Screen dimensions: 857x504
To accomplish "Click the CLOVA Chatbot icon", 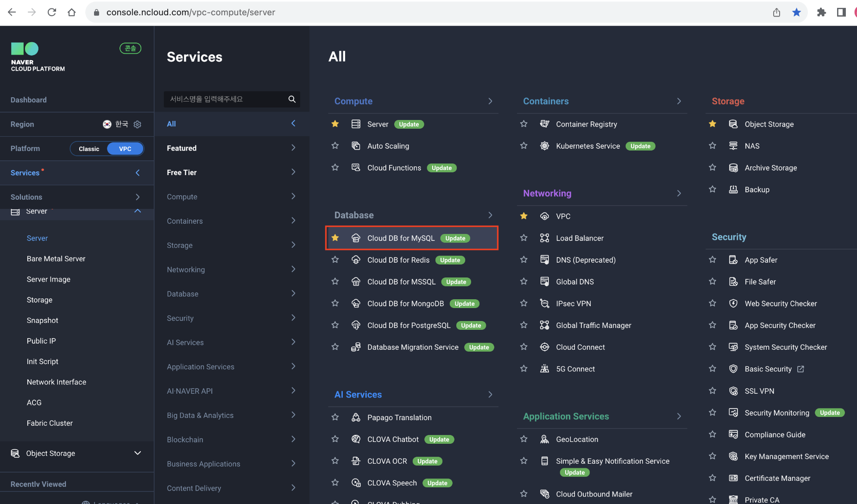I will [356, 439].
